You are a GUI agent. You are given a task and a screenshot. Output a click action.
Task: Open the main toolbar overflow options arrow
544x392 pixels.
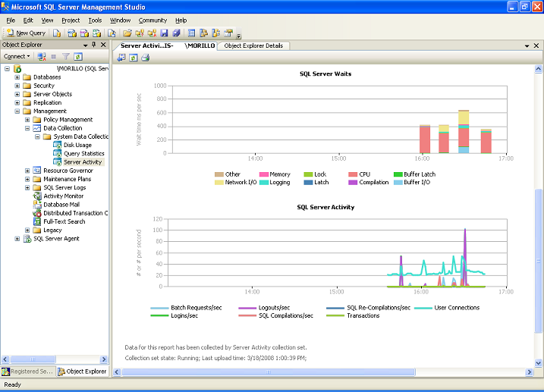pyautogui.click(x=239, y=35)
